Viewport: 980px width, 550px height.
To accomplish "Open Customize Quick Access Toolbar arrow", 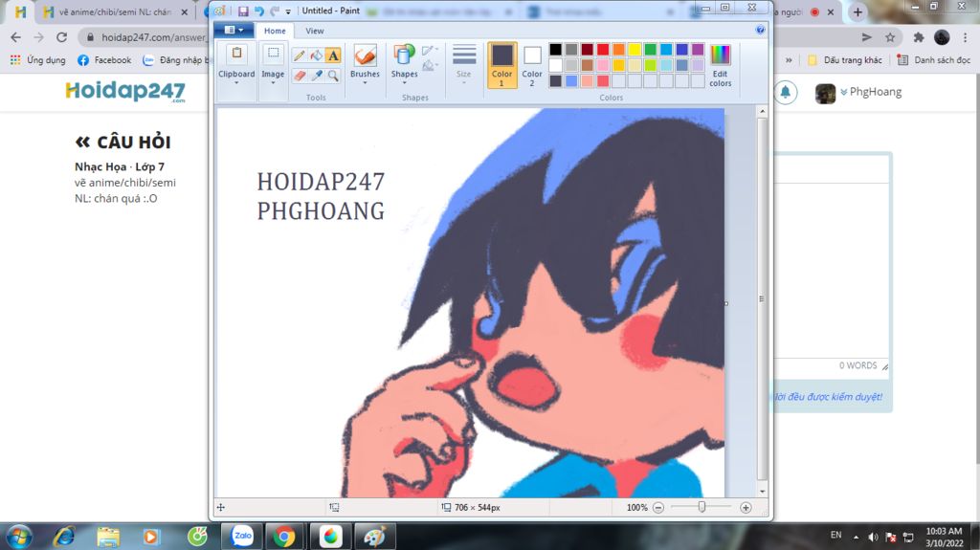I will (288, 11).
